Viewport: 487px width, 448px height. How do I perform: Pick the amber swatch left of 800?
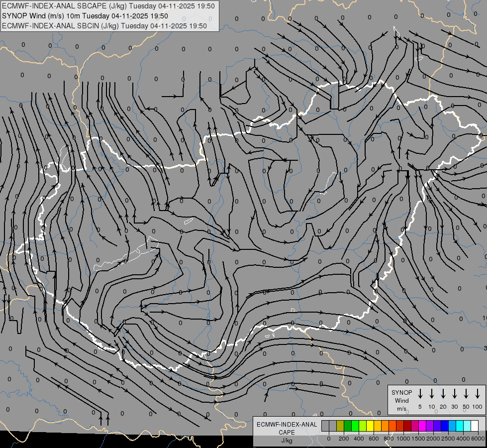(x=385, y=426)
